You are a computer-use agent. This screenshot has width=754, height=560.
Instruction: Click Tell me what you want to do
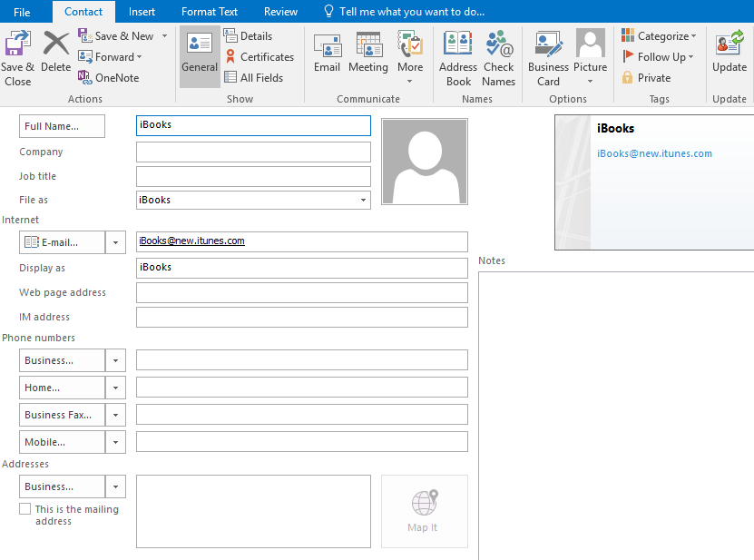(x=412, y=12)
